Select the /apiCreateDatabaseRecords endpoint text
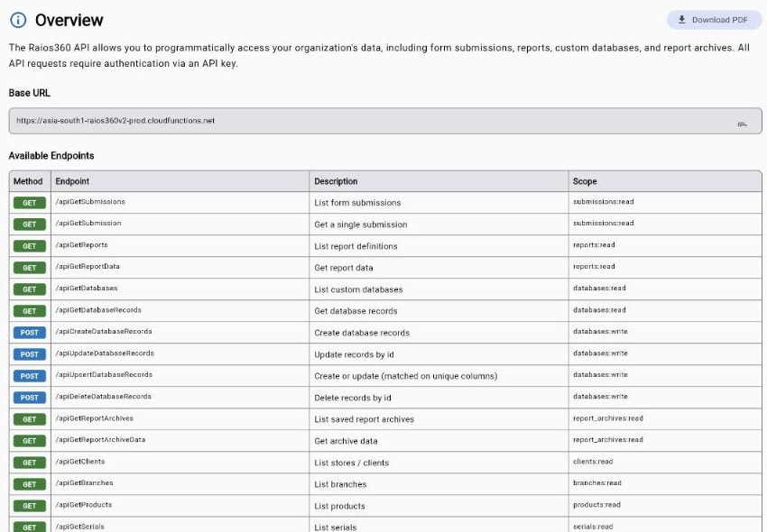 click(104, 332)
